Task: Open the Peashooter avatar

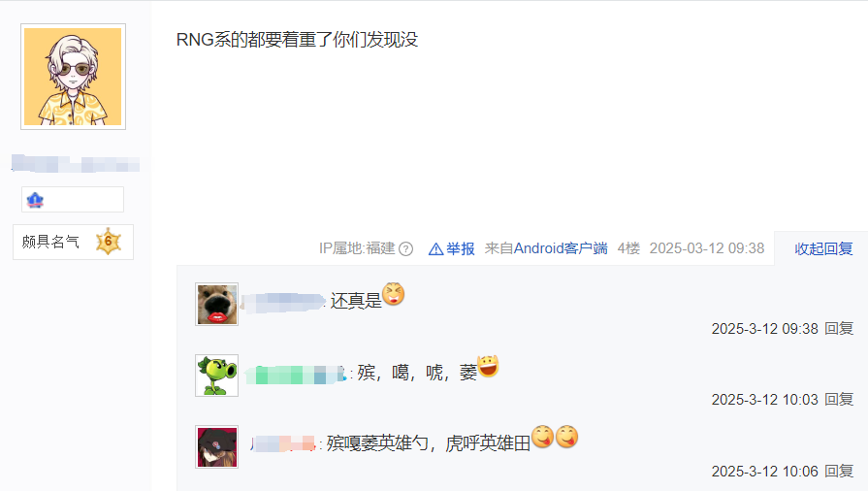Action: click(217, 376)
